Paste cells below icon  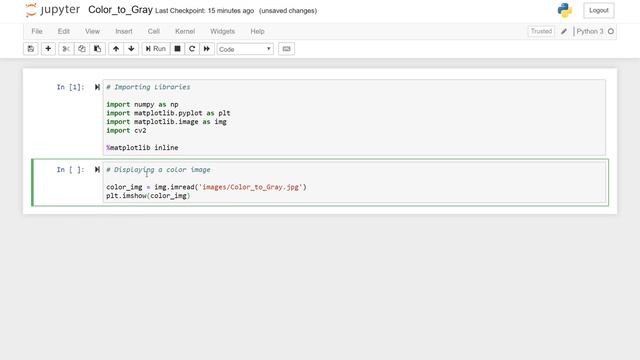[98, 49]
